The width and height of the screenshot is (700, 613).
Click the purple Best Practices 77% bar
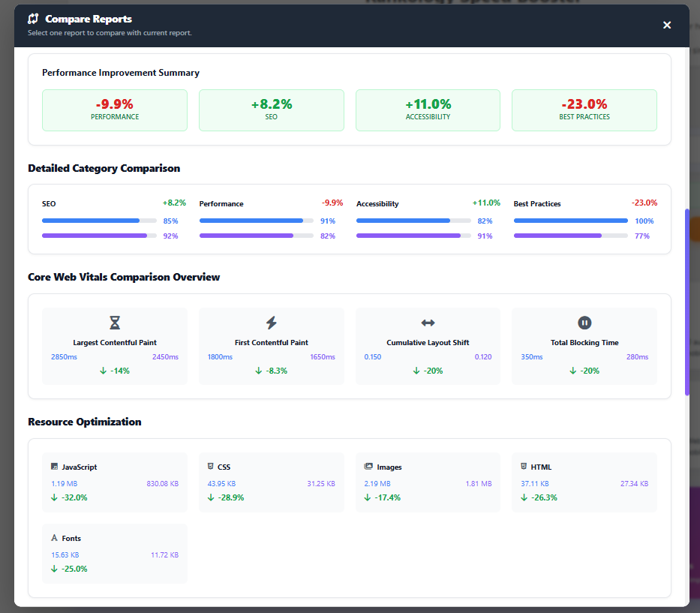click(557, 236)
